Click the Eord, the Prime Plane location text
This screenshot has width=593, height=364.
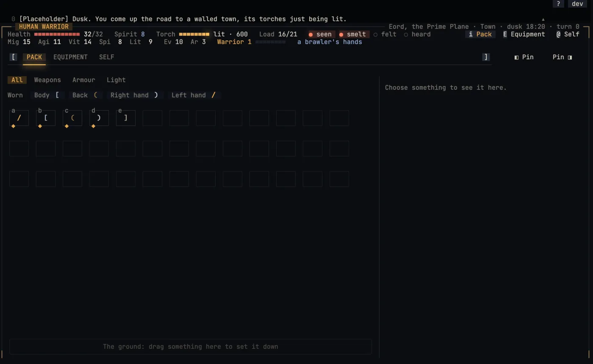pyautogui.click(x=429, y=27)
